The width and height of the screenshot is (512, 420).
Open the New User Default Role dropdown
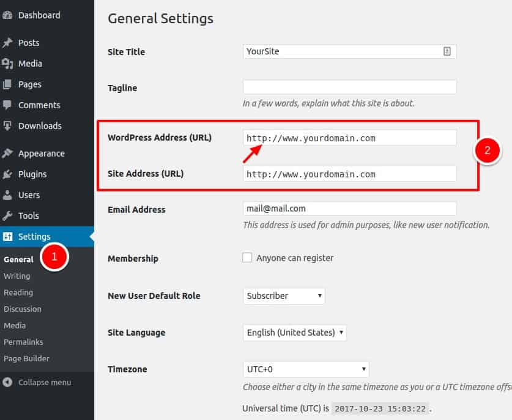(284, 296)
